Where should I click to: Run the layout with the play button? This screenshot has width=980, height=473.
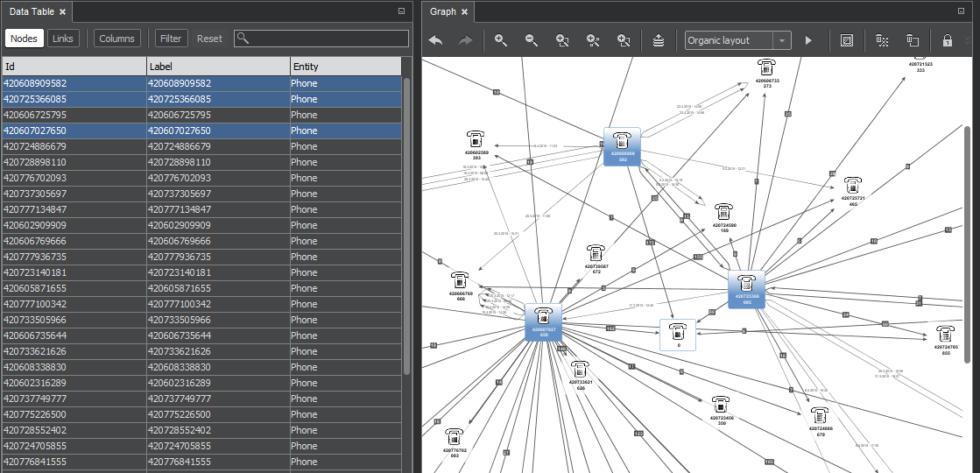click(x=808, y=40)
